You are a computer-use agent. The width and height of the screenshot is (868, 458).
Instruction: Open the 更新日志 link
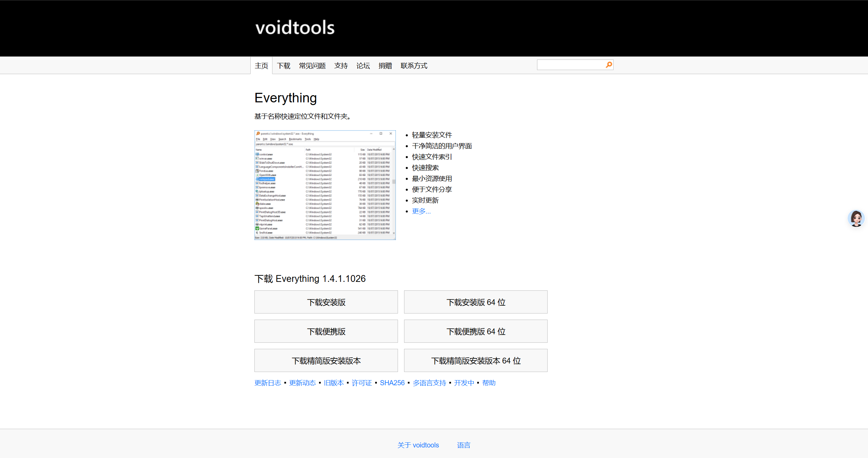tap(268, 383)
